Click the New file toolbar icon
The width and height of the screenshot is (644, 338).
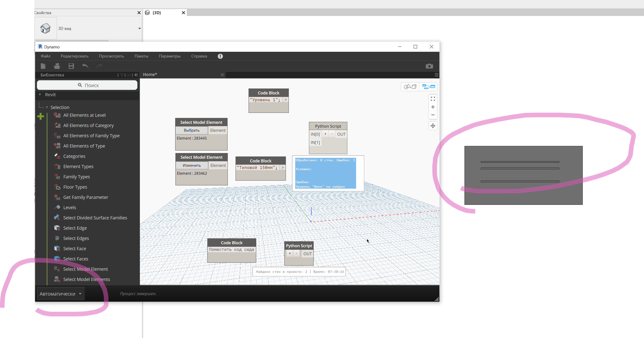43,66
